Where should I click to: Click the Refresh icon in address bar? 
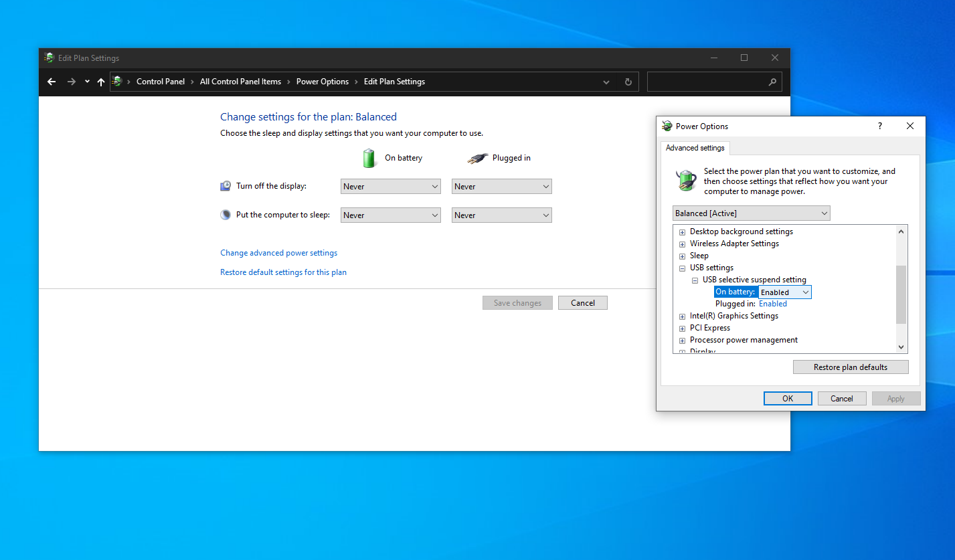pos(628,82)
